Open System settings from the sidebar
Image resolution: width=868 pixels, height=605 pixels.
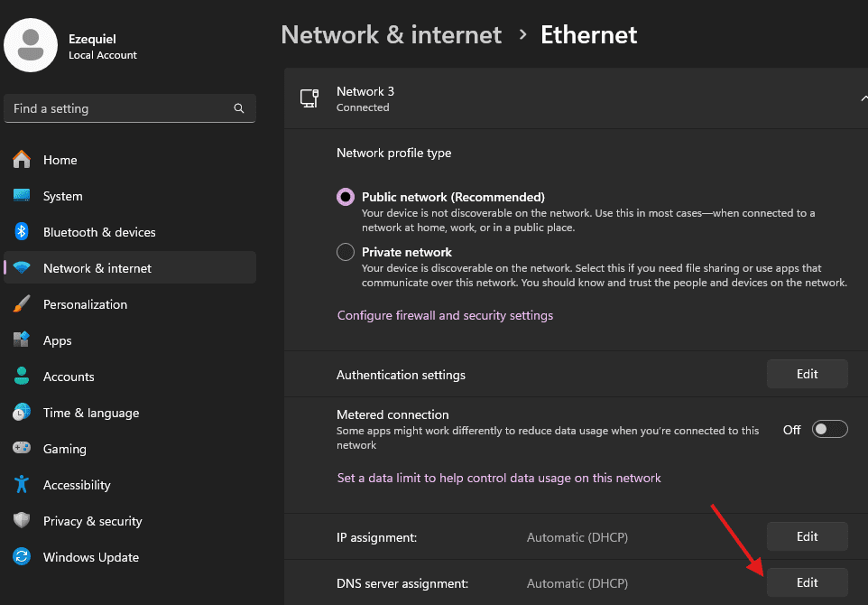pos(60,196)
